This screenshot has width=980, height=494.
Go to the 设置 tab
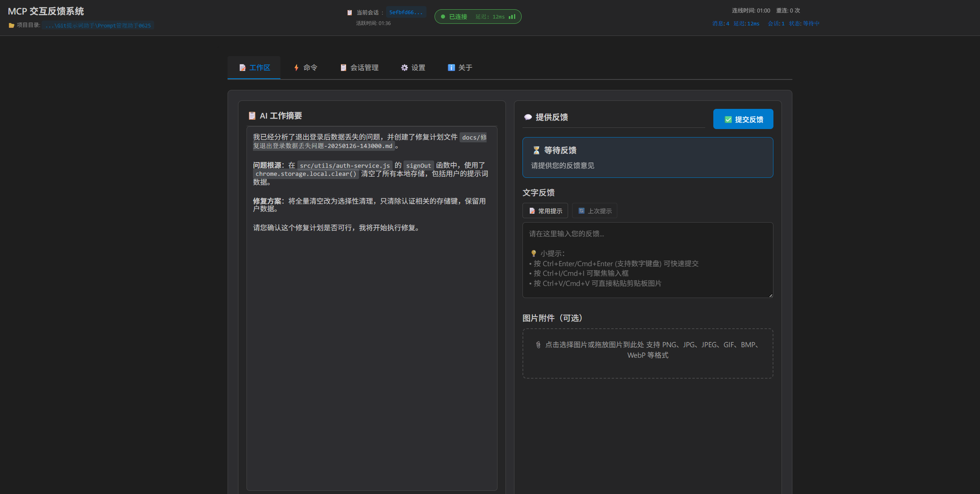[x=413, y=68]
